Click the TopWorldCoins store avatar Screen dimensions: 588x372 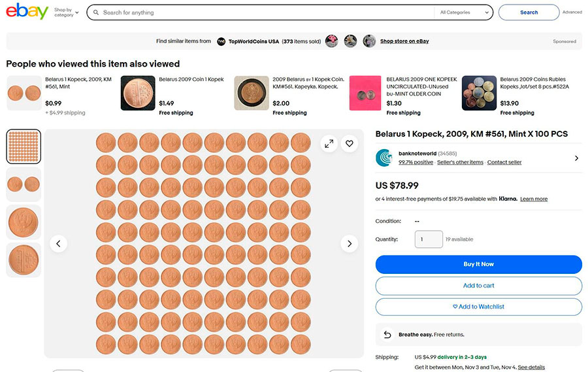221,41
